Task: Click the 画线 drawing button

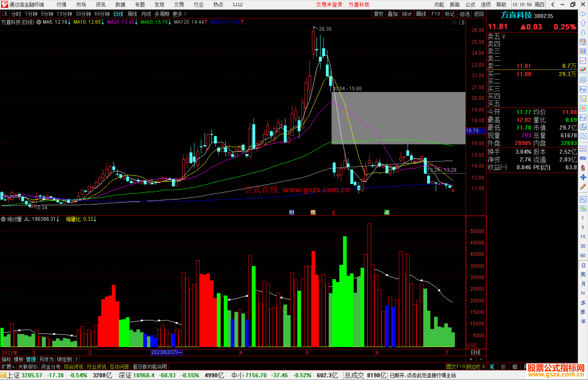Action: (x=421, y=14)
